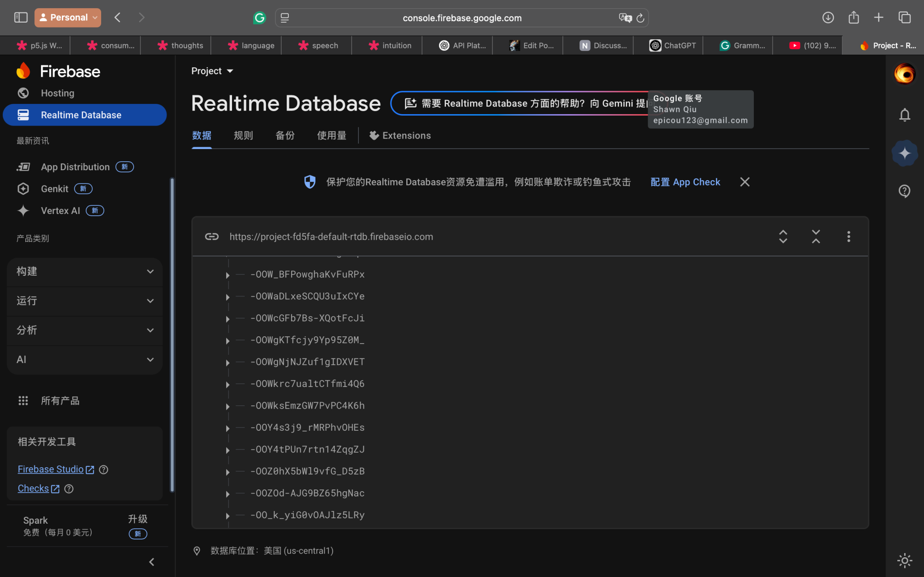Click the expand-all arrows icon in database toolbar
This screenshot has width=924, height=577.
(x=783, y=237)
